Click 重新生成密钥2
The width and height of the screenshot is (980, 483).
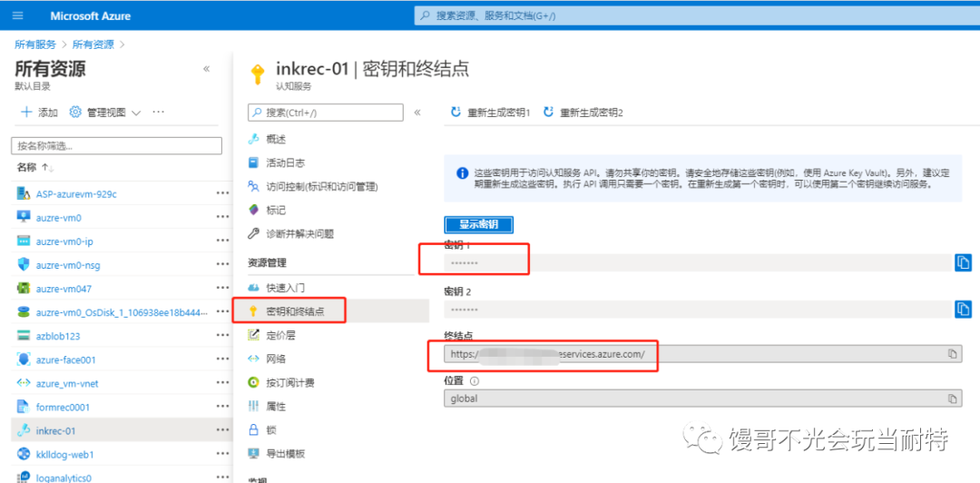pyautogui.click(x=583, y=113)
